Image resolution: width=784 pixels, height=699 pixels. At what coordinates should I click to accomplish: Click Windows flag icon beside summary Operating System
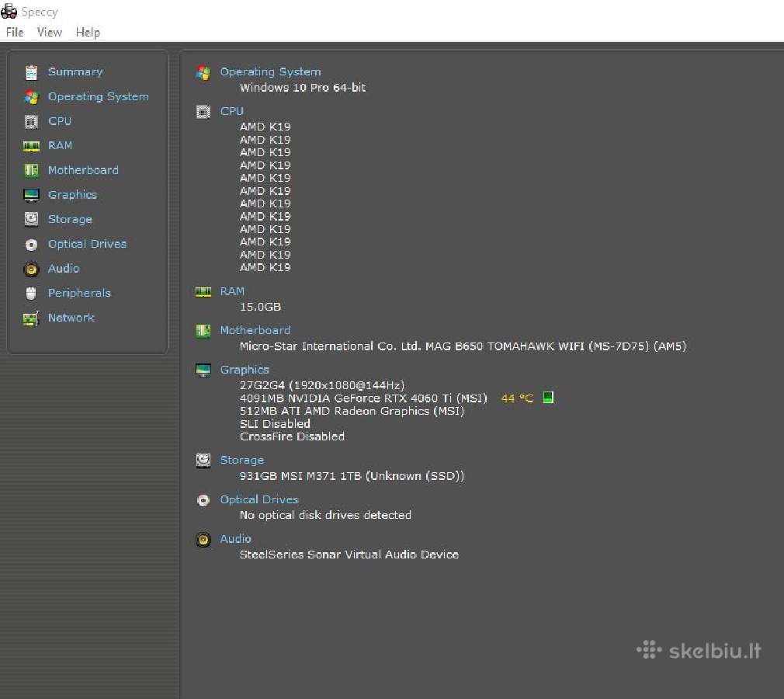203,73
